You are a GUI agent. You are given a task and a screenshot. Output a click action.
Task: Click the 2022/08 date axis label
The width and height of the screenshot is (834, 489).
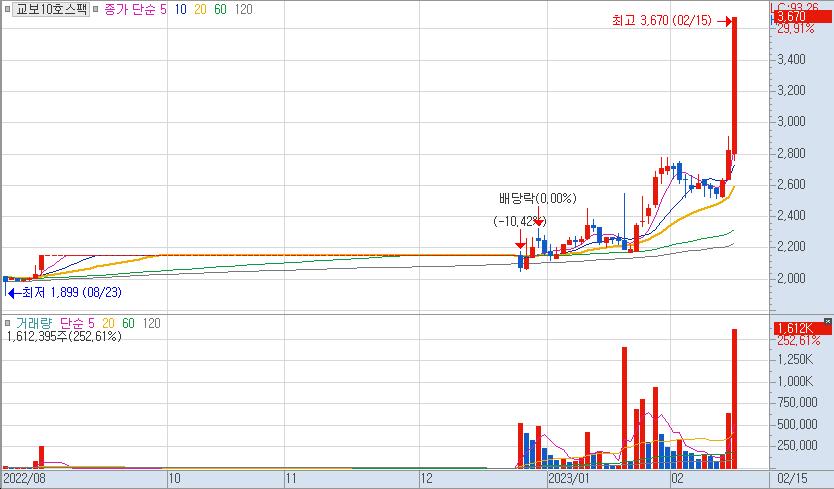[x=24, y=478]
